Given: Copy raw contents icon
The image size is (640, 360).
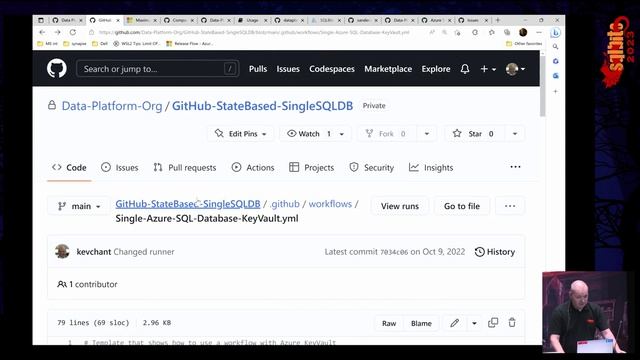Looking at the screenshot, I should coord(493,323).
